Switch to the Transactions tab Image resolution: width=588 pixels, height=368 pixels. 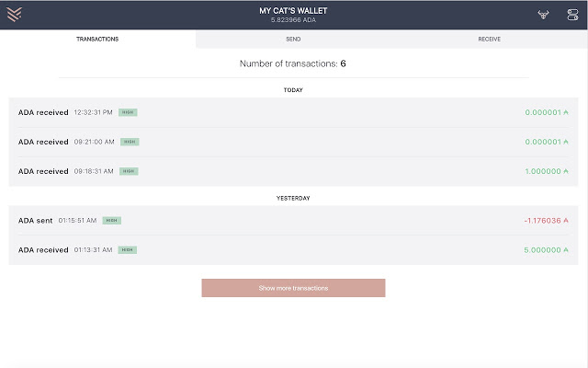(x=97, y=40)
